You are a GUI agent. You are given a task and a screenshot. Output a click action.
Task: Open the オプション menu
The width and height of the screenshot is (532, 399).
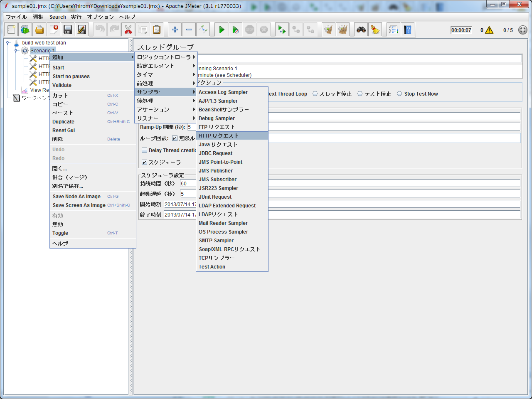(101, 17)
